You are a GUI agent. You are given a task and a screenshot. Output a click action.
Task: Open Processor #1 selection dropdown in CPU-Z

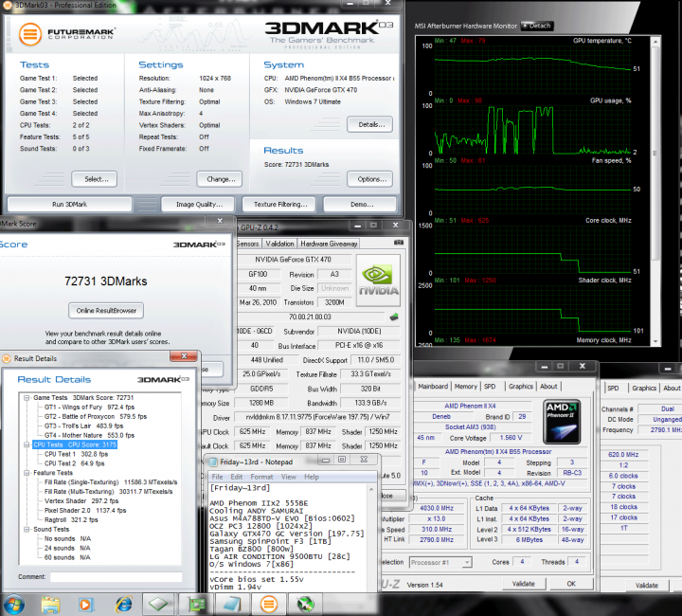pos(440,563)
